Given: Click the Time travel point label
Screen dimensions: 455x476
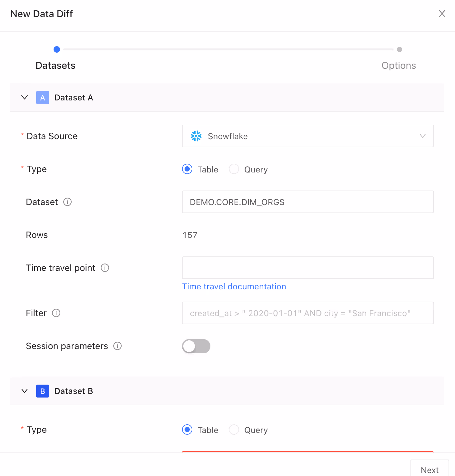Looking at the screenshot, I should coord(61,268).
